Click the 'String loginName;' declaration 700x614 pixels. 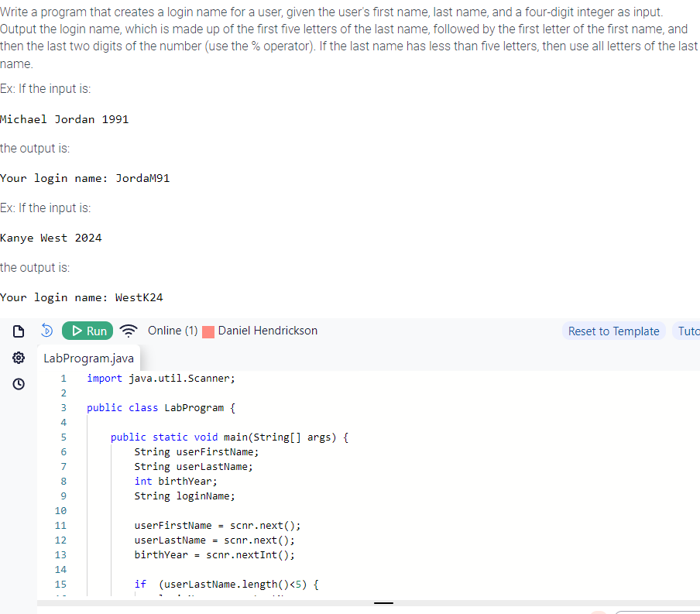(x=184, y=496)
